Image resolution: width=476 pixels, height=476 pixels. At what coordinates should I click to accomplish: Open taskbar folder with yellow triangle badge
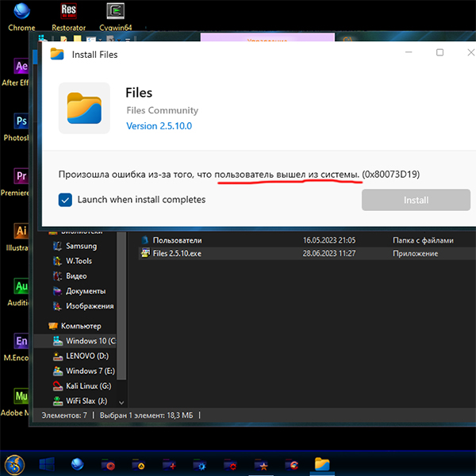coord(139,464)
